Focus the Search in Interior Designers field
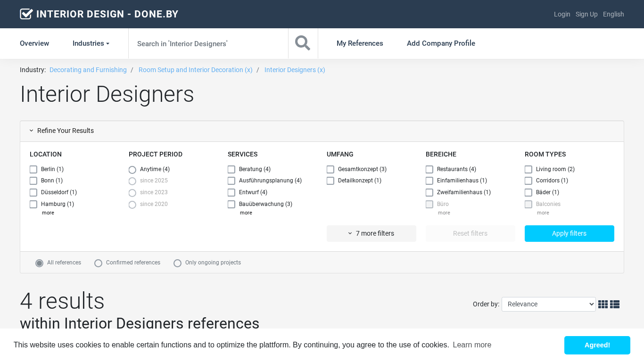The width and height of the screenshot is (644, 362). 208,43
